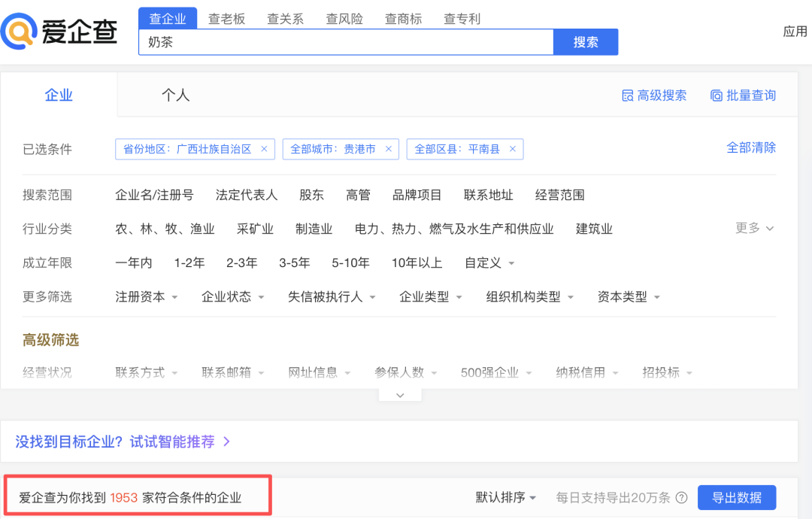Switch to the 查老板 search tab

(227, 19)
